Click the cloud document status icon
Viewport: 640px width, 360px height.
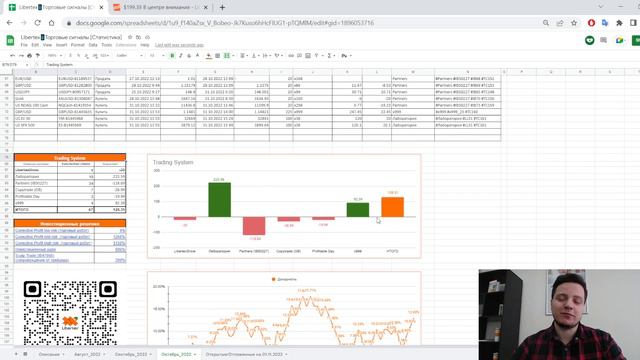pyautogui.click(x=147, y=37)
